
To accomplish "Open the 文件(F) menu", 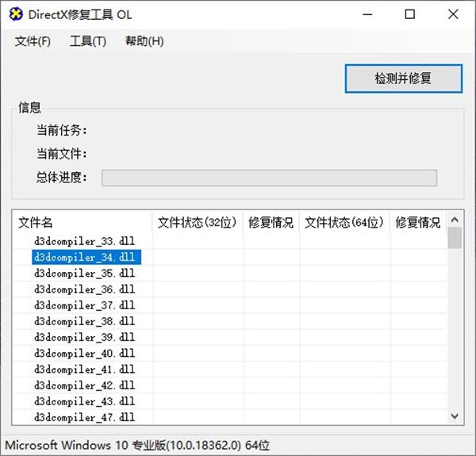I will click(33, 41).
